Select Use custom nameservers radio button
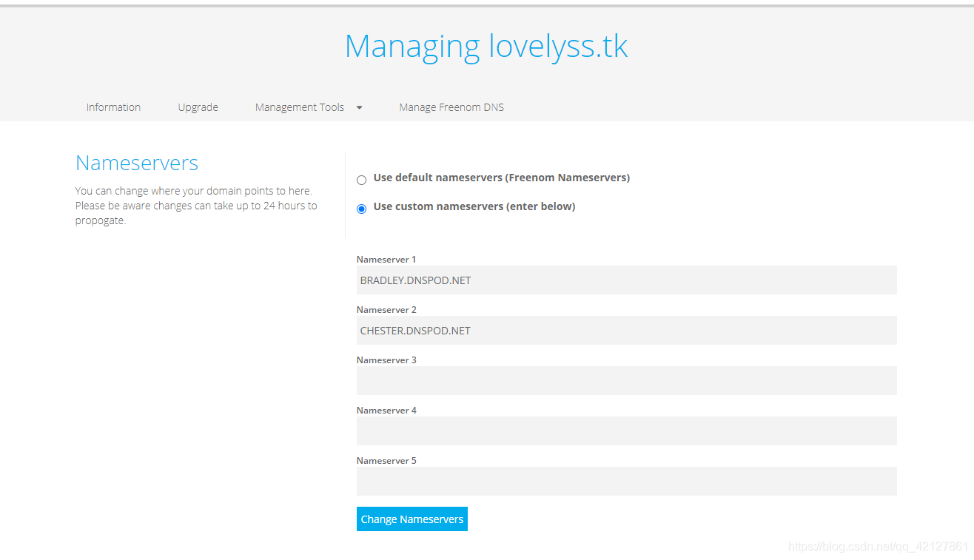This screenshot has height=560, width=974. click(x=361, y=209)
